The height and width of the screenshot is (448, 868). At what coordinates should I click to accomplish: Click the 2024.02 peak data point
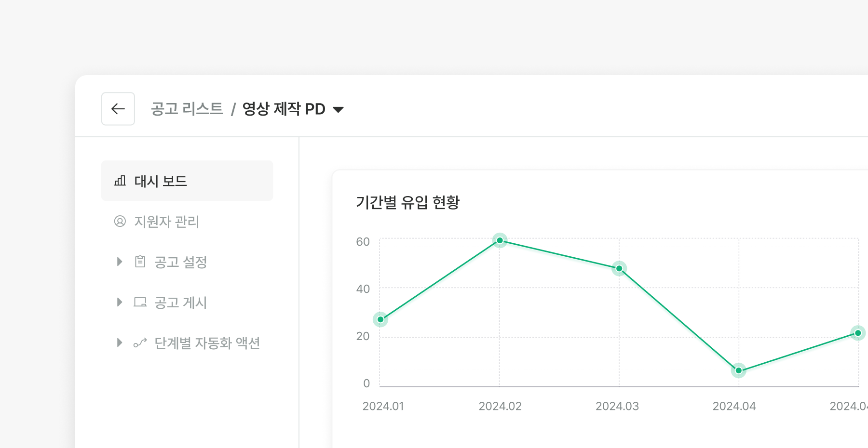[x=500, y=240]
